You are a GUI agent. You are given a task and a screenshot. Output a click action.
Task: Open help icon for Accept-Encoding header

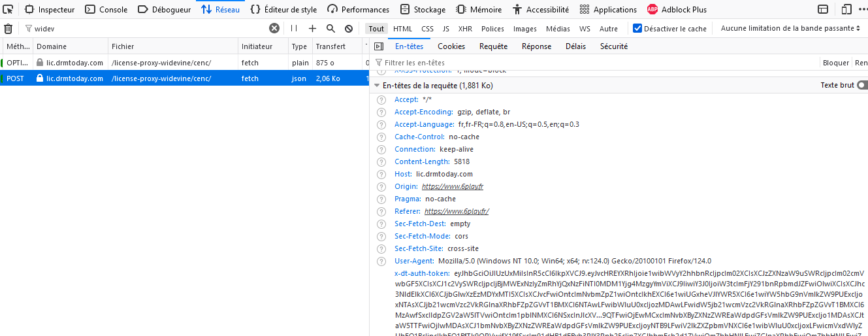pyautogui.click(x=381, y=112)
